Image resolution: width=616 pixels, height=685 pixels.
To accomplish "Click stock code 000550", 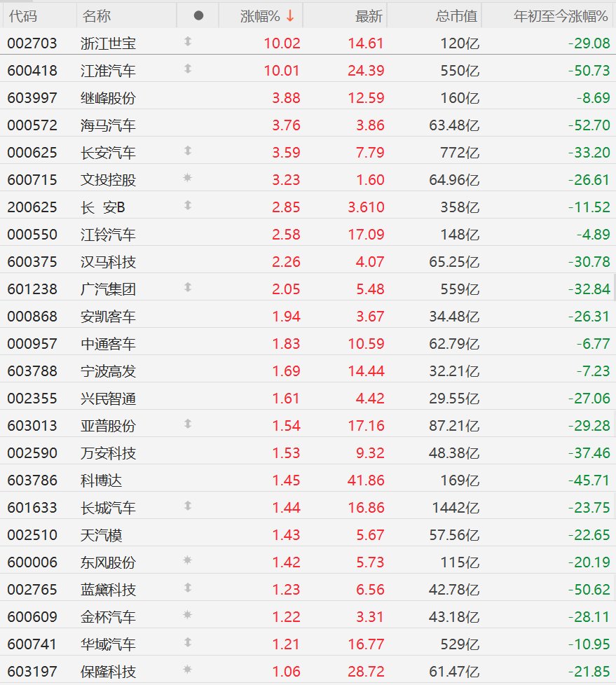I will [x=32, y=235].
